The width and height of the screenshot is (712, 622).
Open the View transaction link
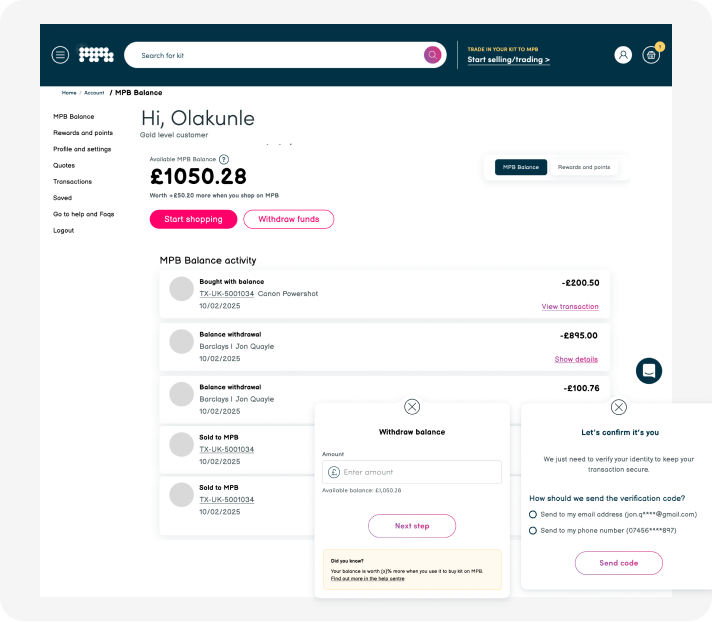point(570,306)
